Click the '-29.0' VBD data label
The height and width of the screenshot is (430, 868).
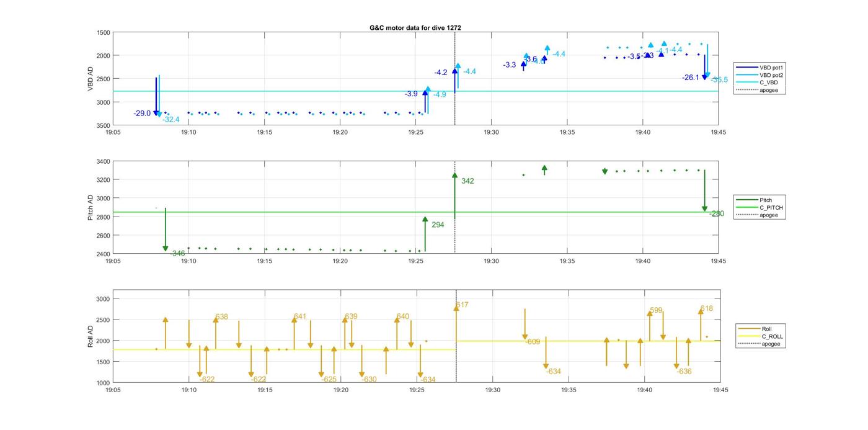click(x=142, y=114)
